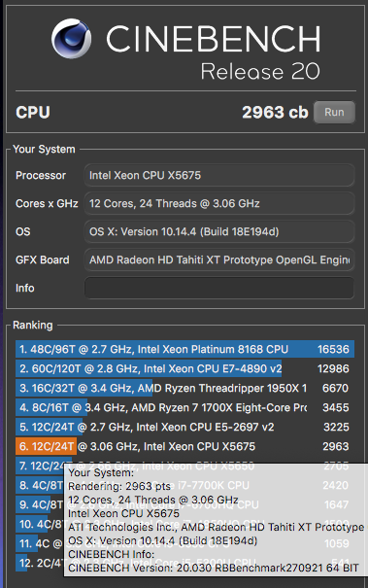Image resolution: width=368 pixels, height=588 pixels.
Task: Click ranking entry number 10 bar
Action: coord(40,524)
